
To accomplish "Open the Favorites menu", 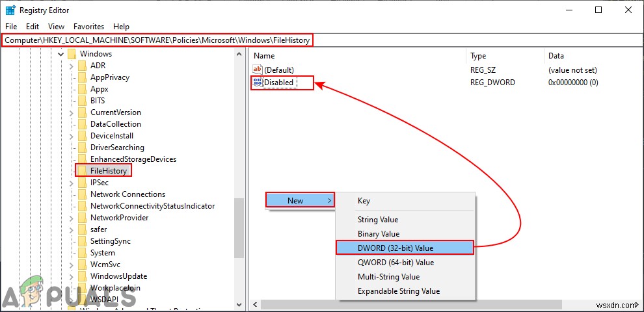I will [x=88, y=26].
